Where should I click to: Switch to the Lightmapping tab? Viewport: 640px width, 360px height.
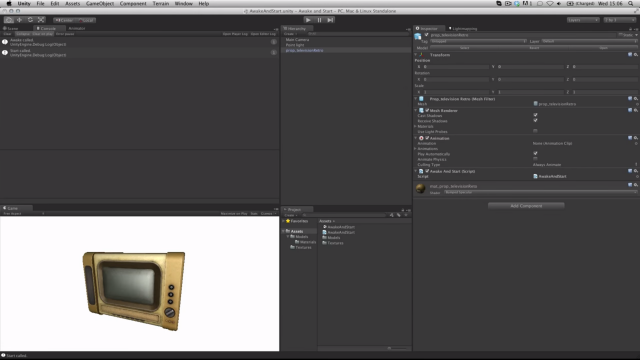463,29
